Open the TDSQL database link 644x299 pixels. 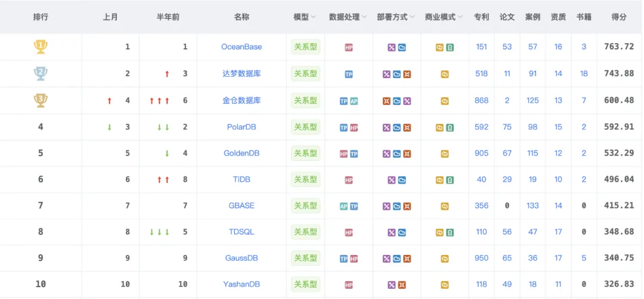click(241, 232)
